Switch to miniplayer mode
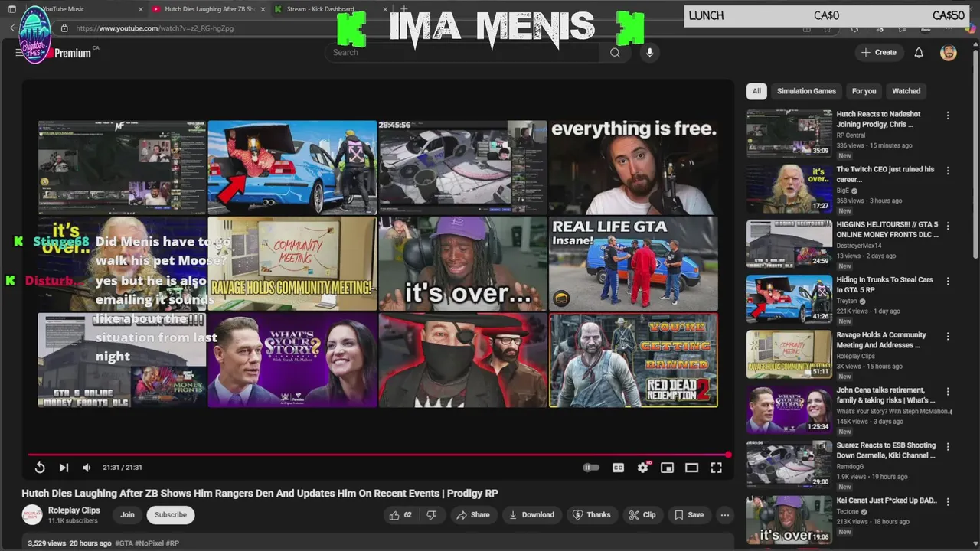The width and height of the screenshot is (980, 551). [x=667, y=468]
